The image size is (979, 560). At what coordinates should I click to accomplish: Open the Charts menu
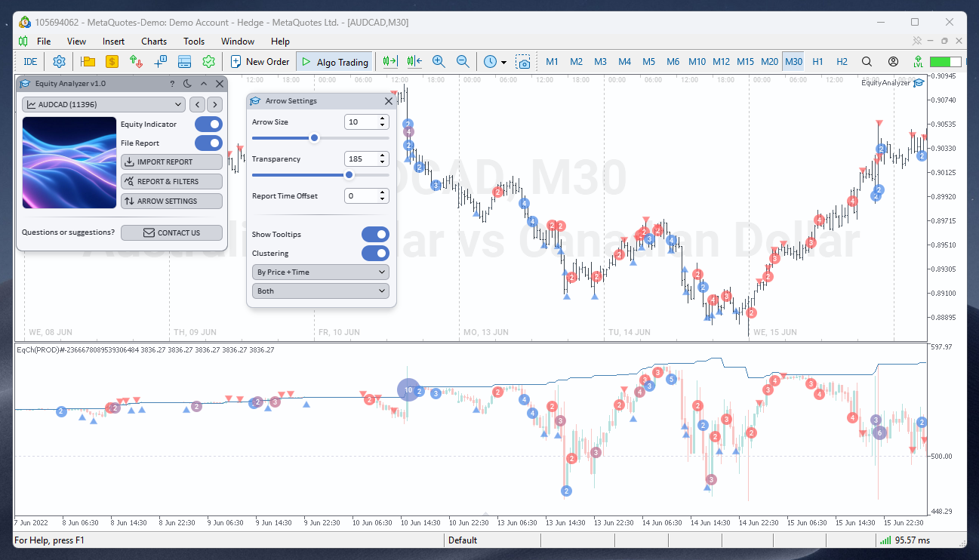[x=154, y=42]
